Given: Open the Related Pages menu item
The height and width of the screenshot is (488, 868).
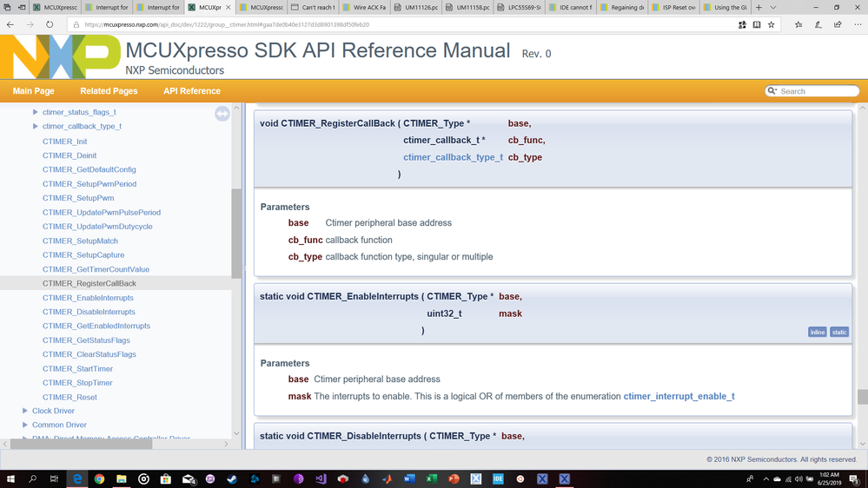Looking at the screenshot, I should [x=109, y=90].
